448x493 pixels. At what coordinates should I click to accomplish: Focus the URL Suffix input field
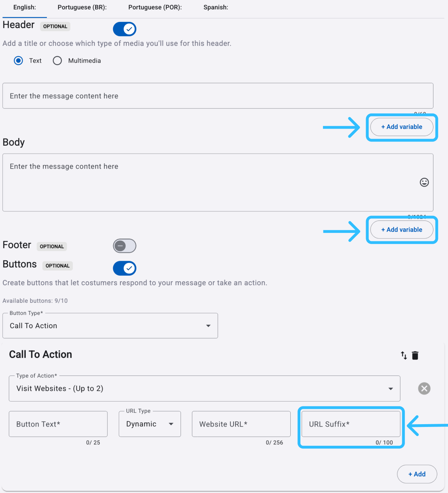pos(351,424)
